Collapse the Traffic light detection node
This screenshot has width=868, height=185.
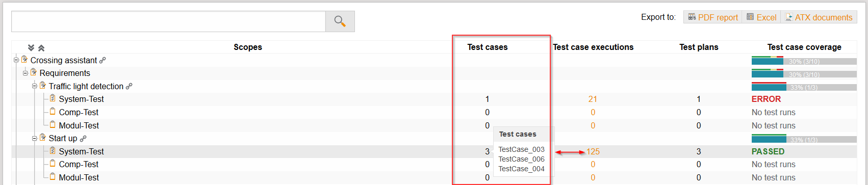(x=34, y=86)
